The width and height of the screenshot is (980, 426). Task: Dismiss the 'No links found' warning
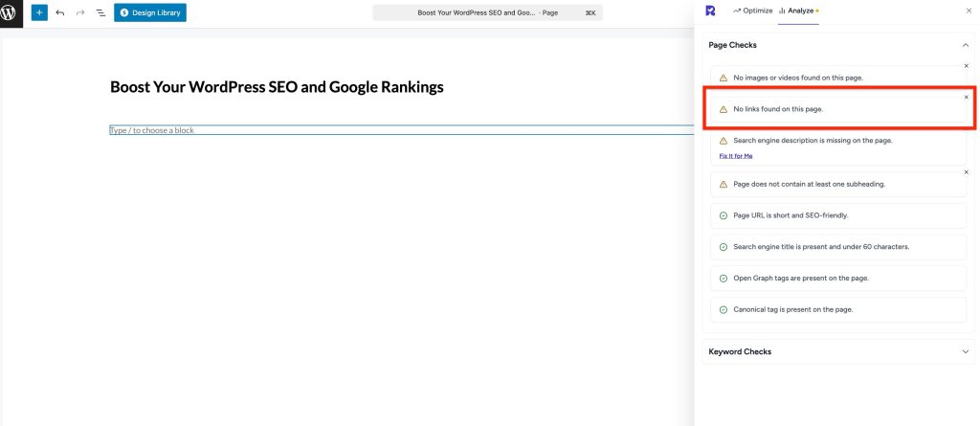pyautogui.click(x=966, y=98)
